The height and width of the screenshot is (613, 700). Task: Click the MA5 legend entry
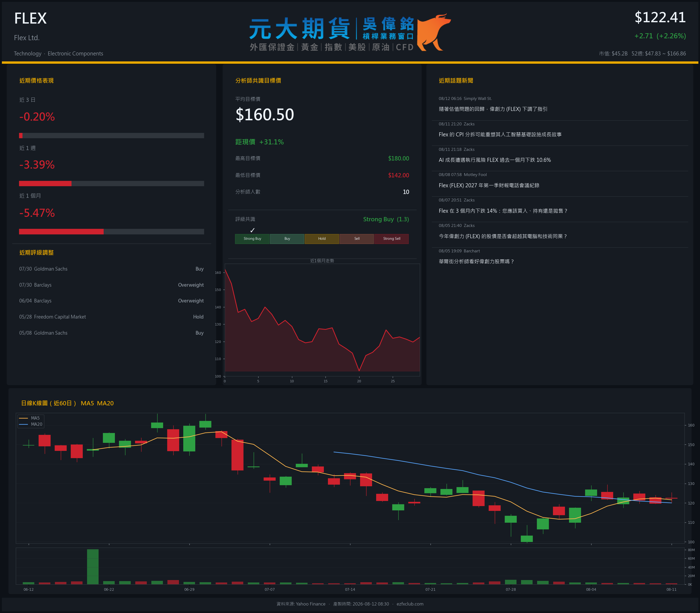coord(31,418)
